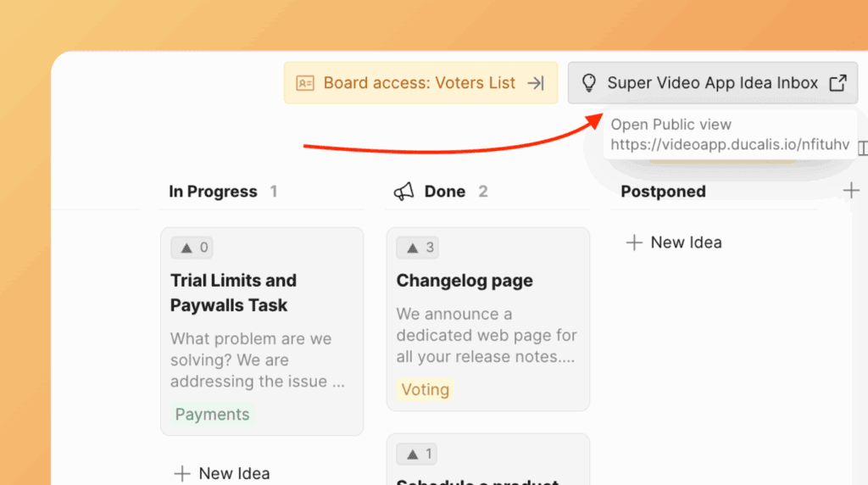Upvote the Changelog page idea
The width and height of the screenshot is (868, 485).
[418, 248]
